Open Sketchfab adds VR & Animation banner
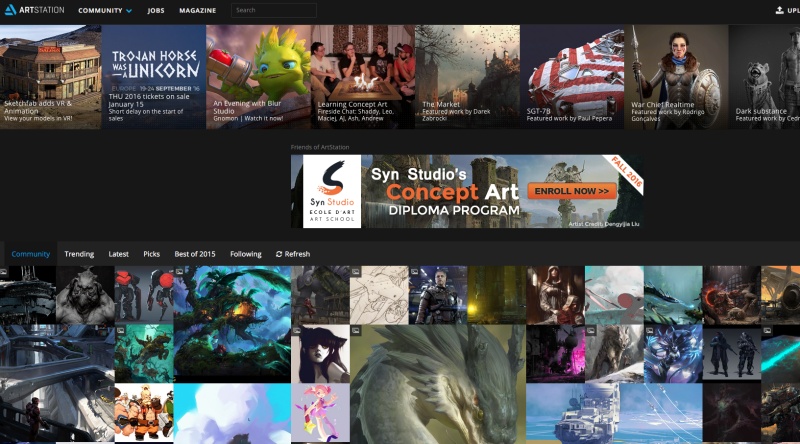This screenshot has height=444, width=800. click(x=51, y=77)
